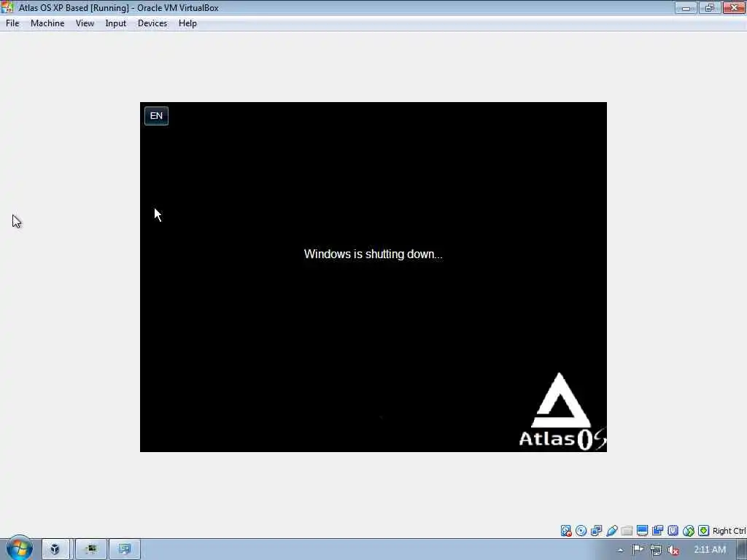Click the Show desktop strip on taskbar

click(x=742, y=550)
